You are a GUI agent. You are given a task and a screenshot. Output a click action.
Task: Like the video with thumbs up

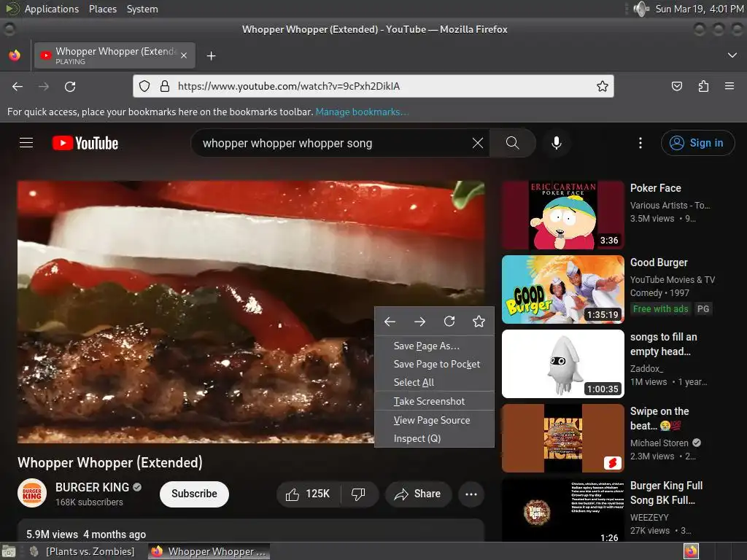tap(309, 494)
